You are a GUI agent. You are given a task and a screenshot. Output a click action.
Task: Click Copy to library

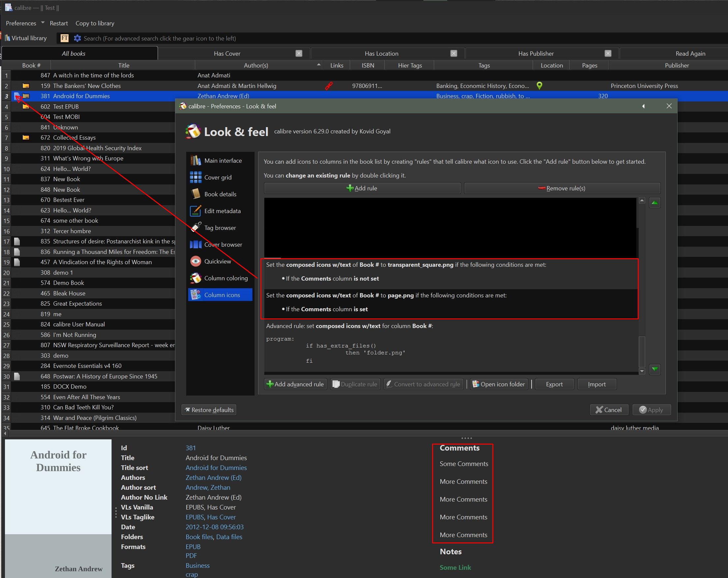95,23
